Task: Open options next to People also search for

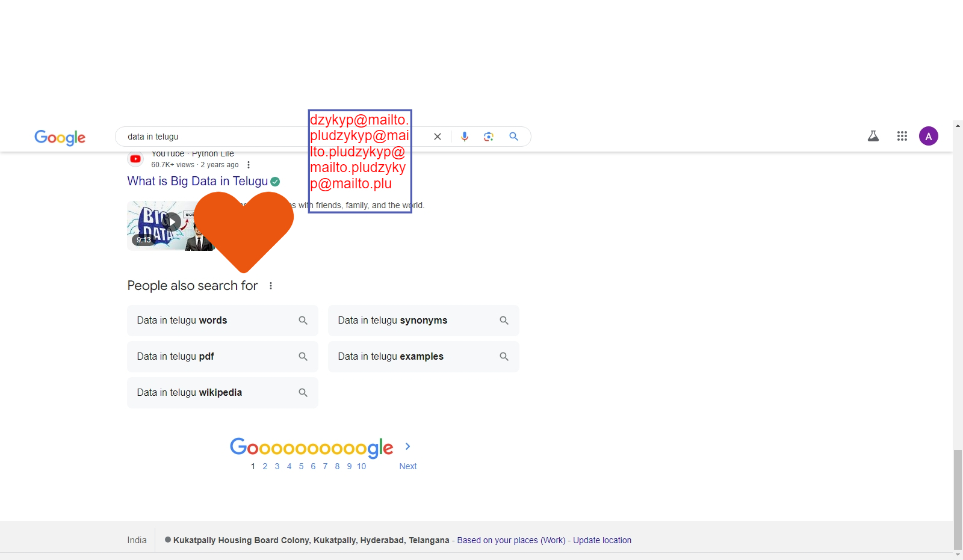Action: [271, 286]
